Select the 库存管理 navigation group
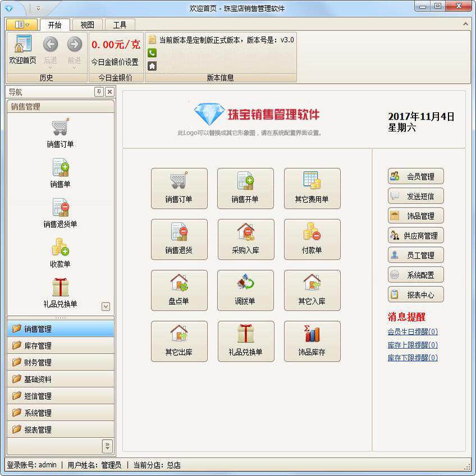The width and height of the screenshot is (476, 476). 61,345
